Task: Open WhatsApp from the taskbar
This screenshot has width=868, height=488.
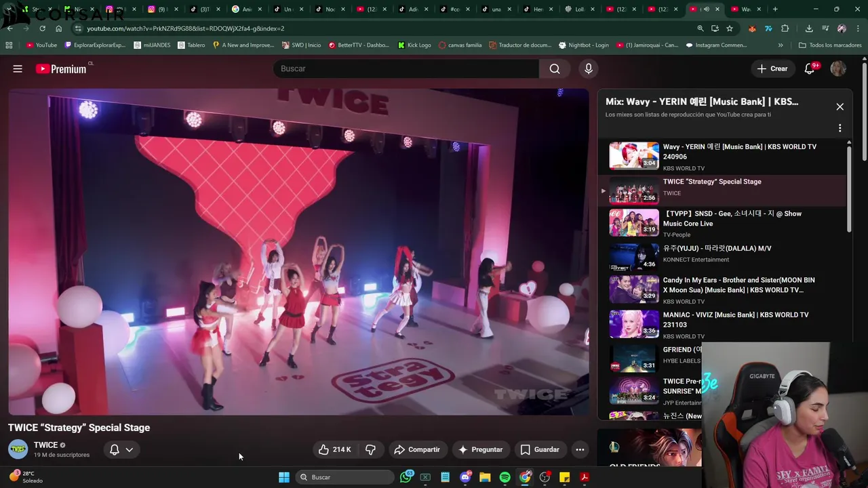Action: (406, 477)
